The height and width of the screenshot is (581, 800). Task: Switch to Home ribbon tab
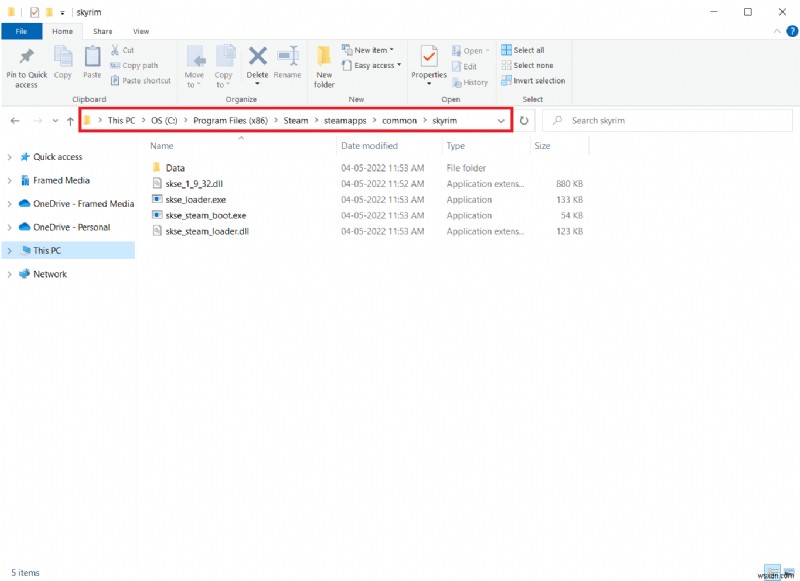[62, 31]
